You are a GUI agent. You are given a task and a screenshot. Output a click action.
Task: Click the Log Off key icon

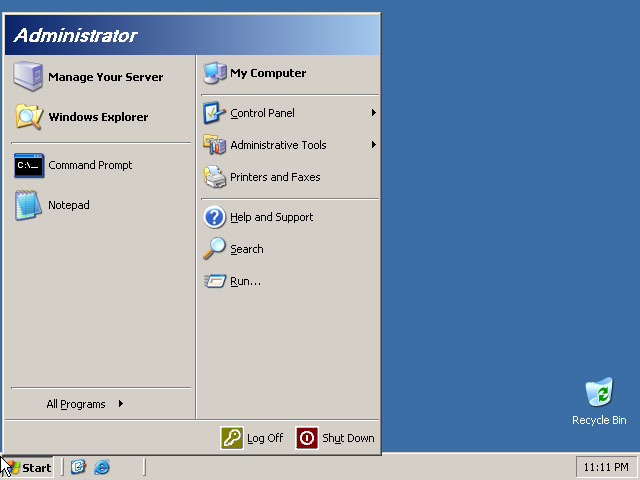pos(232,438)
